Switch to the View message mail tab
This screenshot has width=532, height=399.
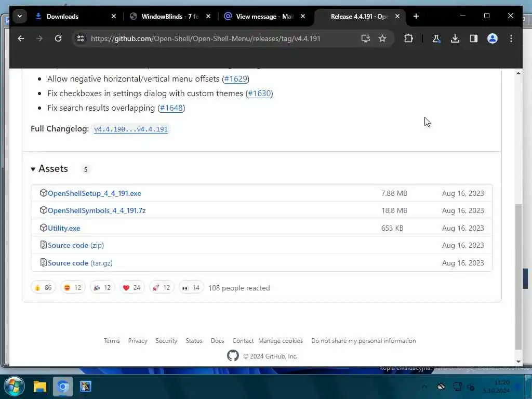(x=264, y=16)
